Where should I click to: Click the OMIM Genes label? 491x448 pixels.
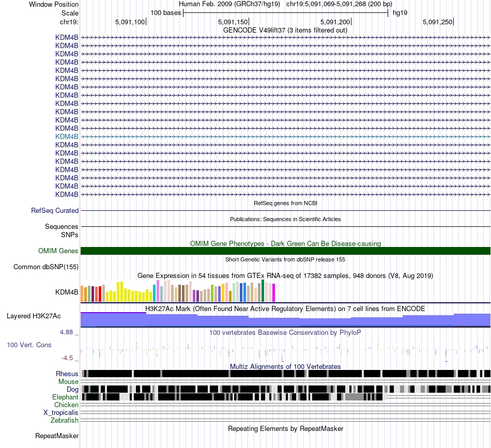(x=58, y=251)
